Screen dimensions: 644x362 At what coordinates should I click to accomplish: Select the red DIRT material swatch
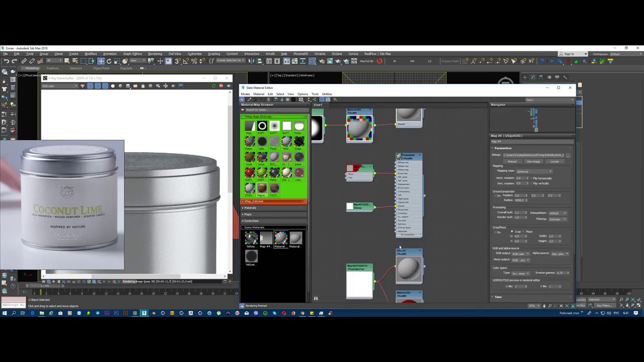(250, 173)
